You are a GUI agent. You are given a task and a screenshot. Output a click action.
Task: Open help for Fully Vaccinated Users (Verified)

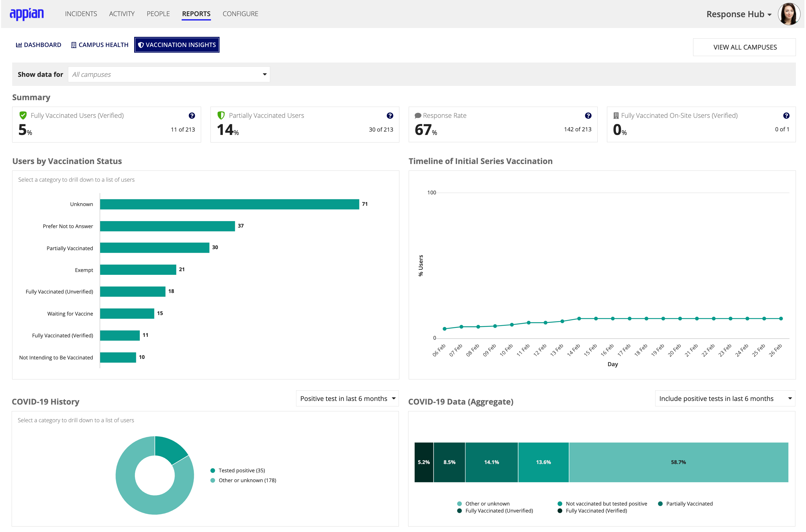click(192, 116)
